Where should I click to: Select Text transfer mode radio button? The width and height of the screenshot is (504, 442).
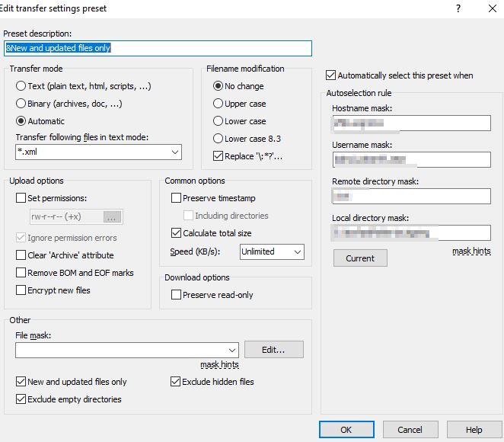tap(21, 86)
